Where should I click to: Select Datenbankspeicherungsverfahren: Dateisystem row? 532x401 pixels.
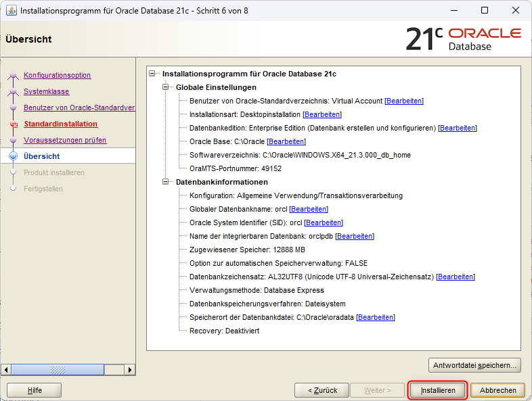[267, 304]
